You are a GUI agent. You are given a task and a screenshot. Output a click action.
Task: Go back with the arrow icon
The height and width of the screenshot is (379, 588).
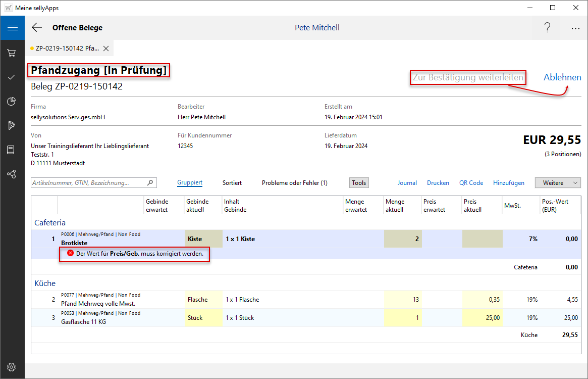click(37, 28)
